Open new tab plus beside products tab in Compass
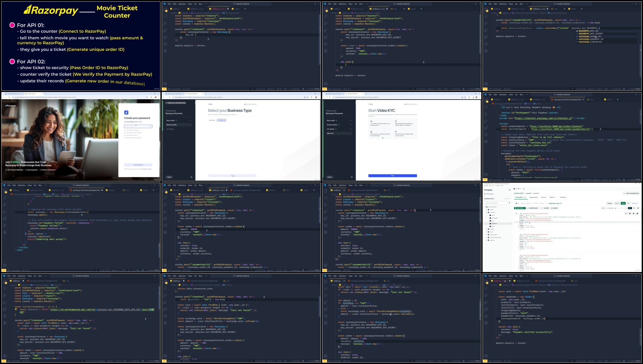Viewport: 643px width, 364px height. (x=524, y=188)
